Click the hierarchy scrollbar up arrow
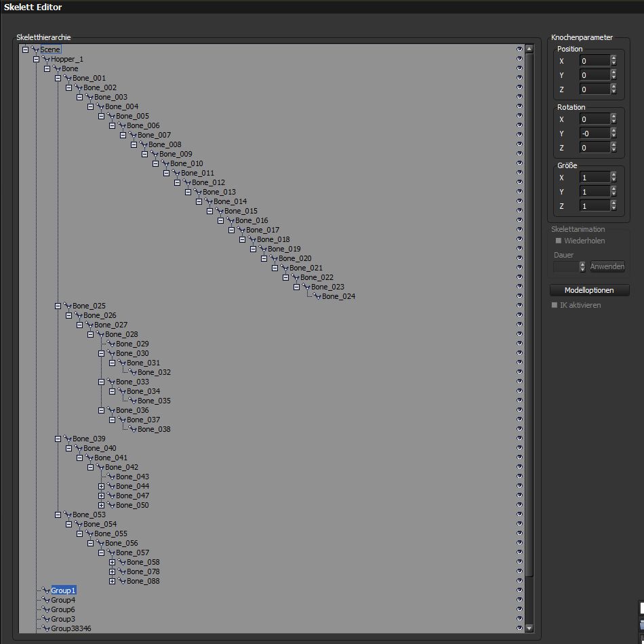Image resolution: width=644 pixels, height=644 pixels. [x=529, y=49]
